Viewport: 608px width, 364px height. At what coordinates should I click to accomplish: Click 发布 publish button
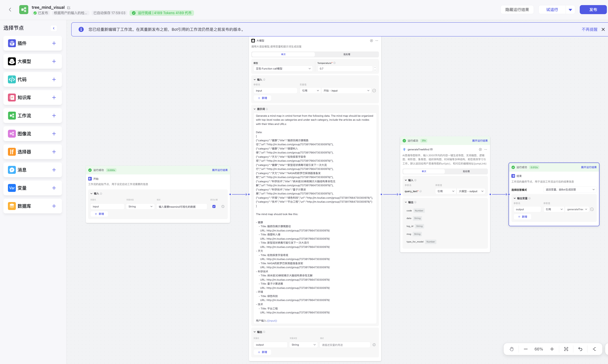pyautogui.click(x=593, y=10)
